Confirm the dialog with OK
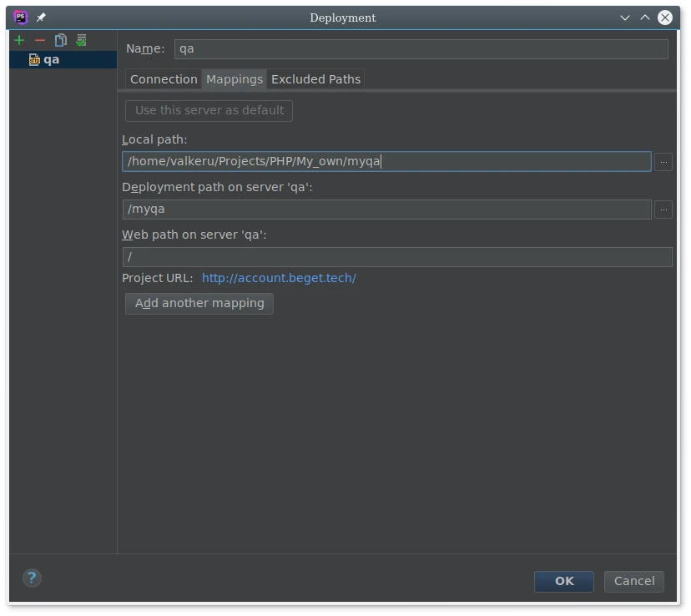 [564, 581]
